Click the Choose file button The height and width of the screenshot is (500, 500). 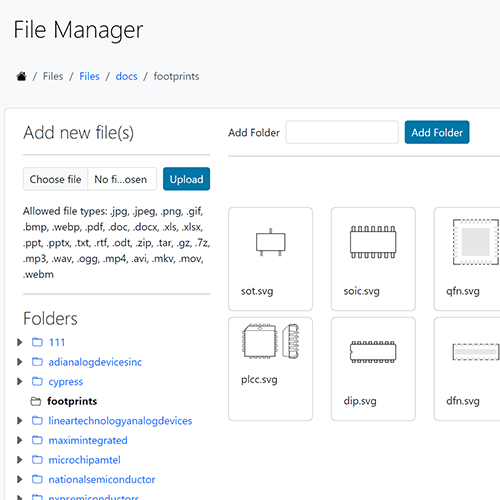[x=55, y=179]
